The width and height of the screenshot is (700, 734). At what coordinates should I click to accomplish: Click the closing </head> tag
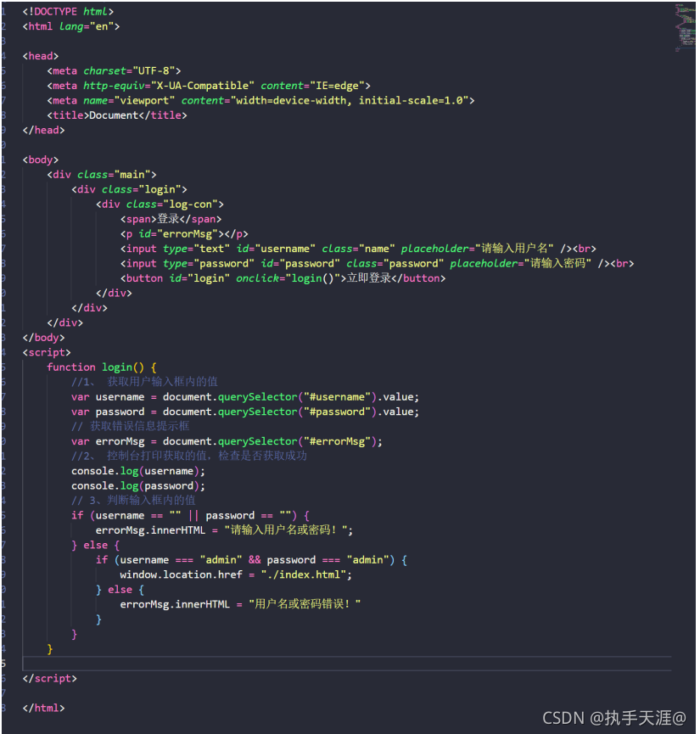(43, 130)
